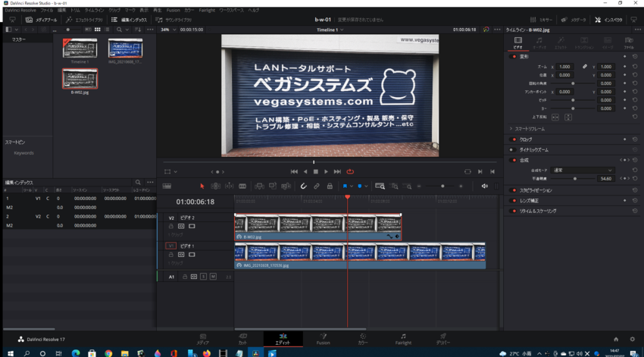Start forward playback
Screen dimensions: 644x357
(x=326, y=172)
